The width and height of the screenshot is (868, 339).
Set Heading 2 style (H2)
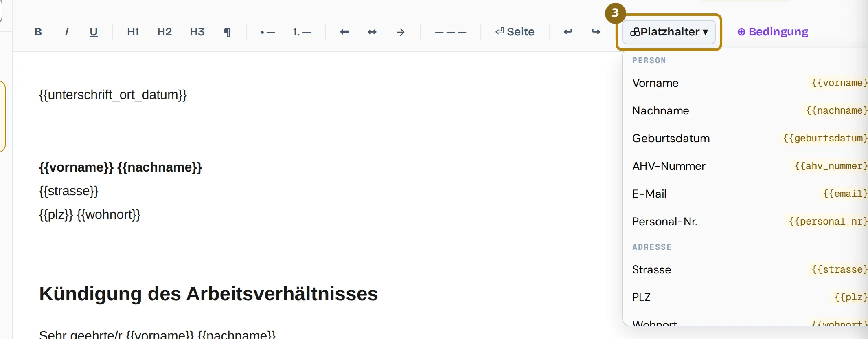pos(164,32)
